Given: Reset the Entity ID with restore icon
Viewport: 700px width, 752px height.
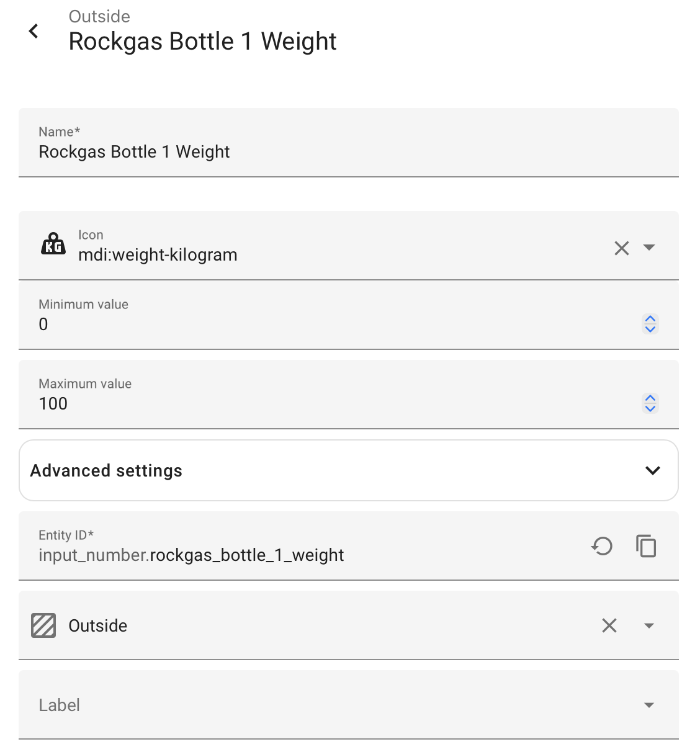Looking at the screenshot, I should (602, 546).
